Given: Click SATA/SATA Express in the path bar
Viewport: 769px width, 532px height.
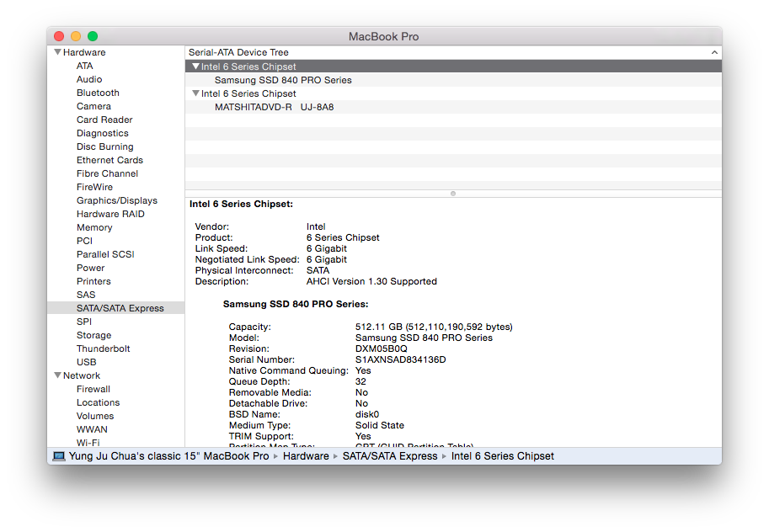Looking at the screenshot, I should click(390, 456).
